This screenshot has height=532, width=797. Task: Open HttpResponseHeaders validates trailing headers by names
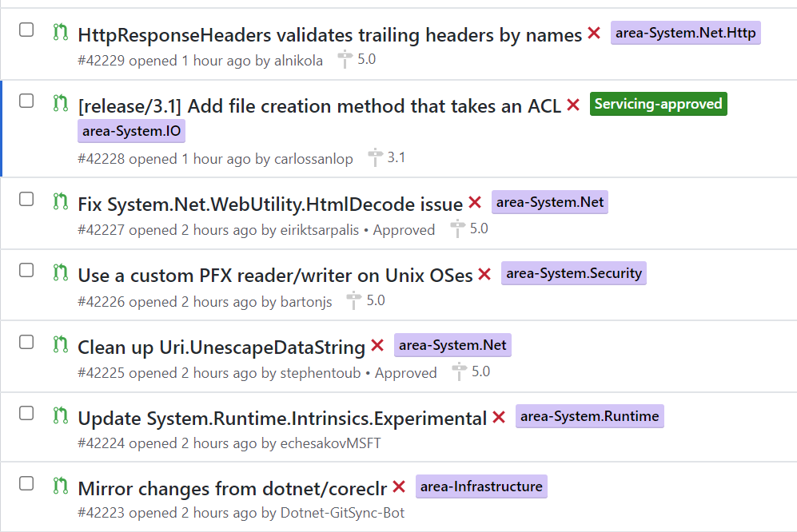[330, 35]
